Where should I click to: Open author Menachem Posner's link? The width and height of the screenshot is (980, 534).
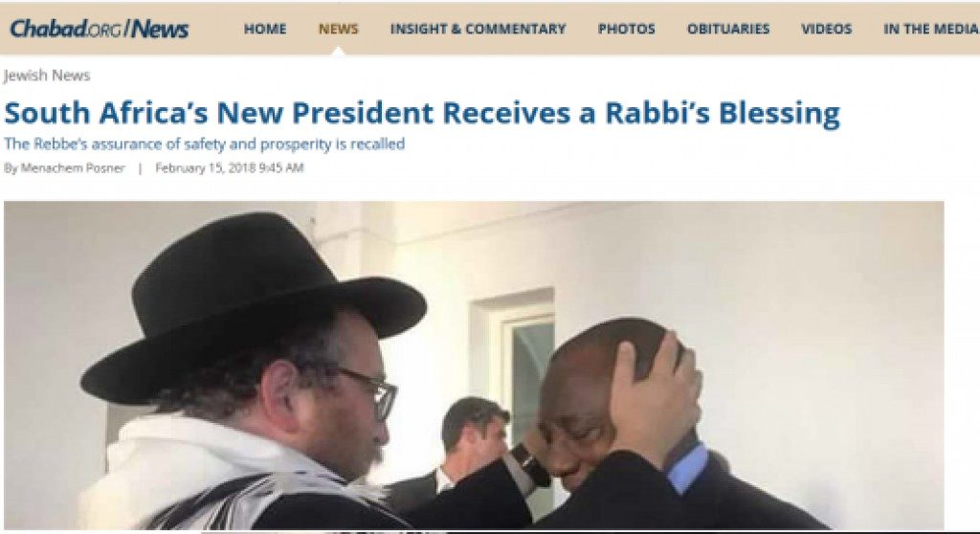point(73,167)
